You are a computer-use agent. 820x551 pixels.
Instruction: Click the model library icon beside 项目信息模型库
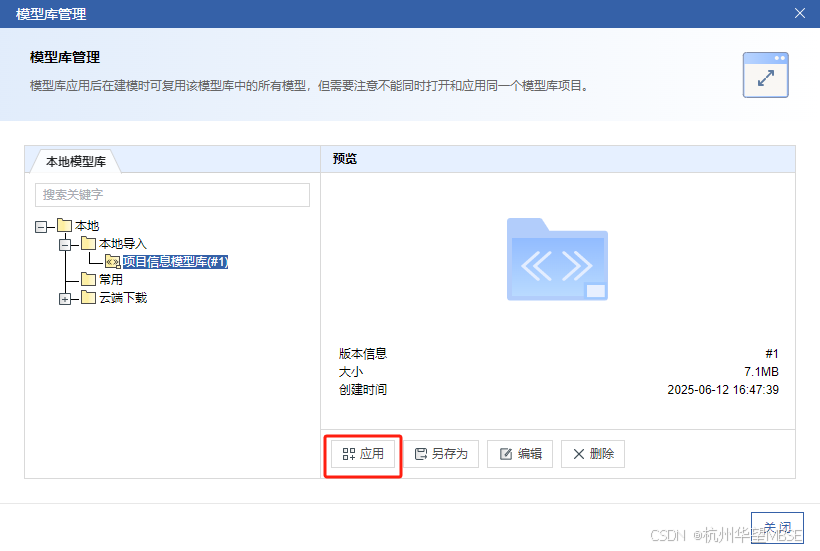(112, 261)
